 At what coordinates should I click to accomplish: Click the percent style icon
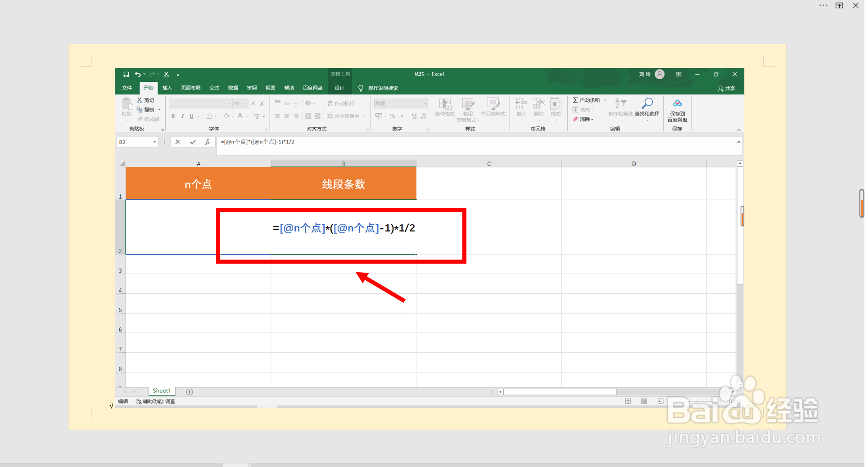(x=393, y=116)
